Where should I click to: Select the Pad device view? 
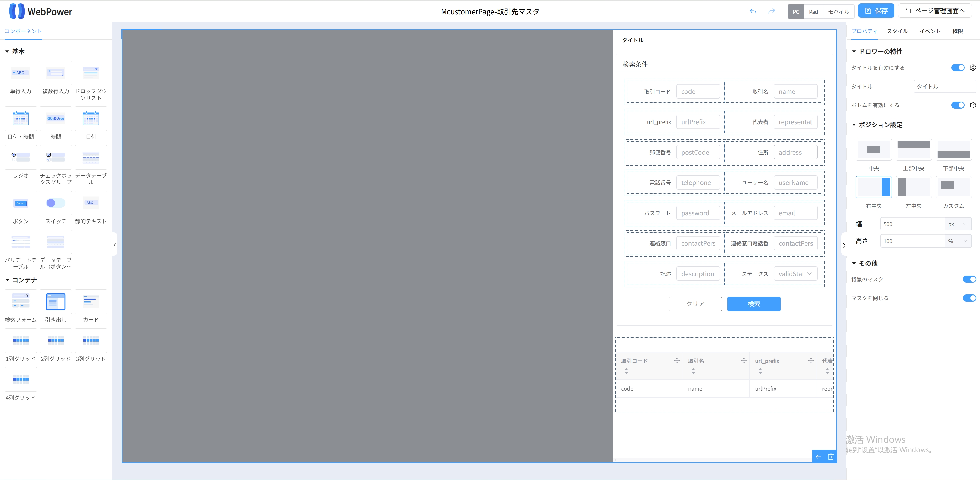[813, 11]
